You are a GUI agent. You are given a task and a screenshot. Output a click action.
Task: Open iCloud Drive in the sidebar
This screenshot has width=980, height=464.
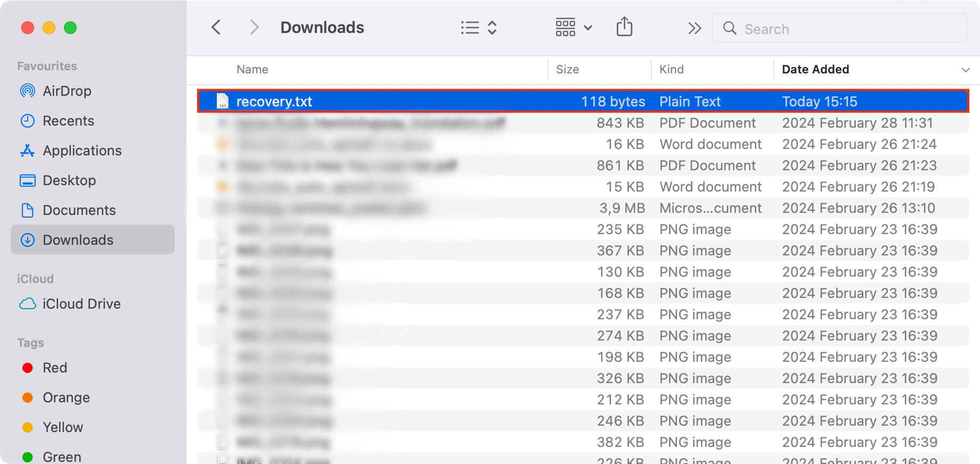click(x=81, y=304)
